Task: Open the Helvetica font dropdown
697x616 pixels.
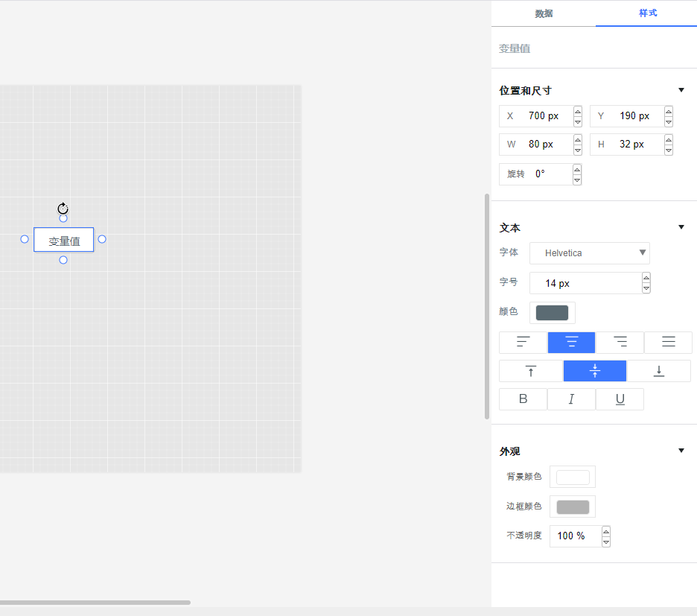Action: (589, 253)
